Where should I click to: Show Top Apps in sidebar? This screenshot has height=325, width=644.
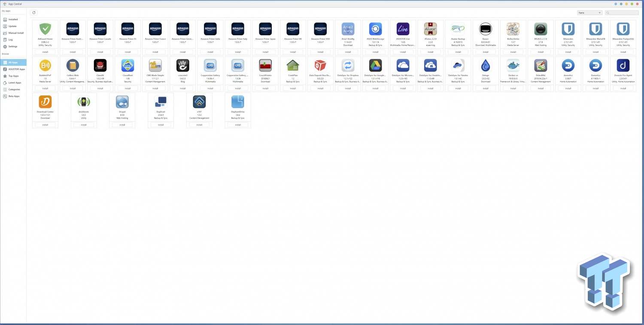[13, 76]
